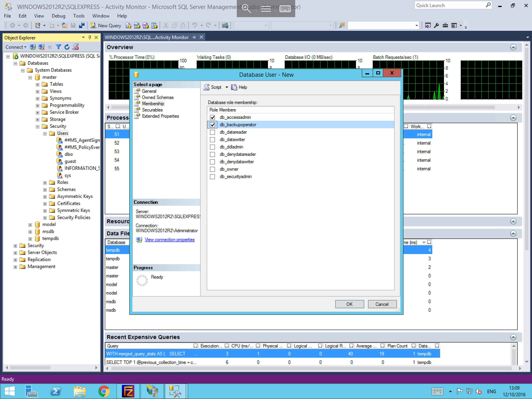Collapse the Overview section
The image size is (532, 399).
(x=513, y=47)
